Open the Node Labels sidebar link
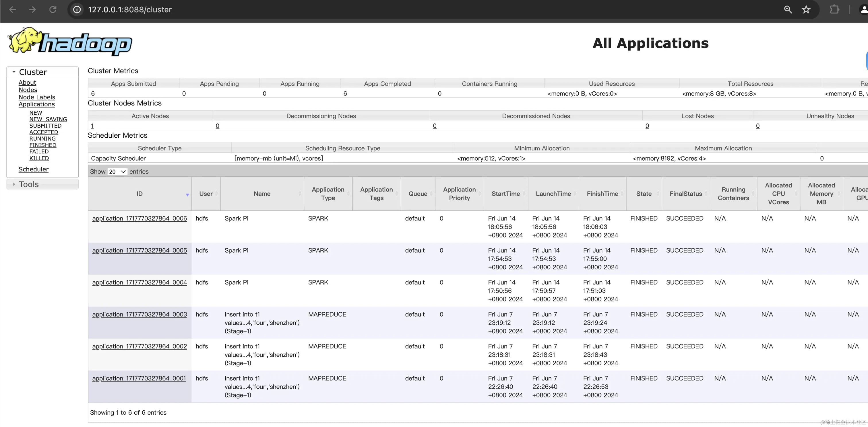 coord(37,97)
